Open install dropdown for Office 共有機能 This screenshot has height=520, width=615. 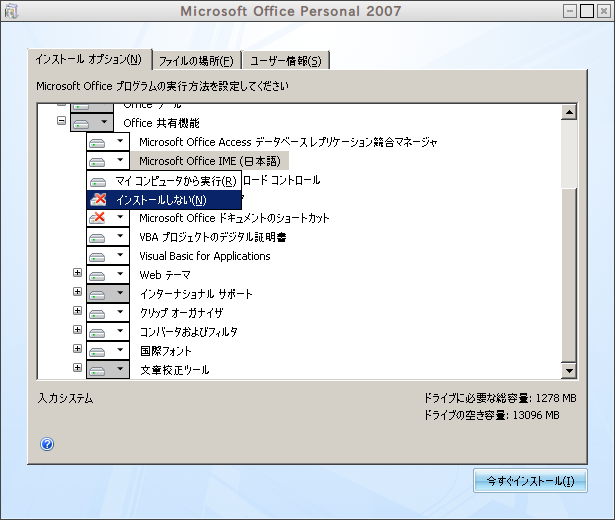[92, 123]
